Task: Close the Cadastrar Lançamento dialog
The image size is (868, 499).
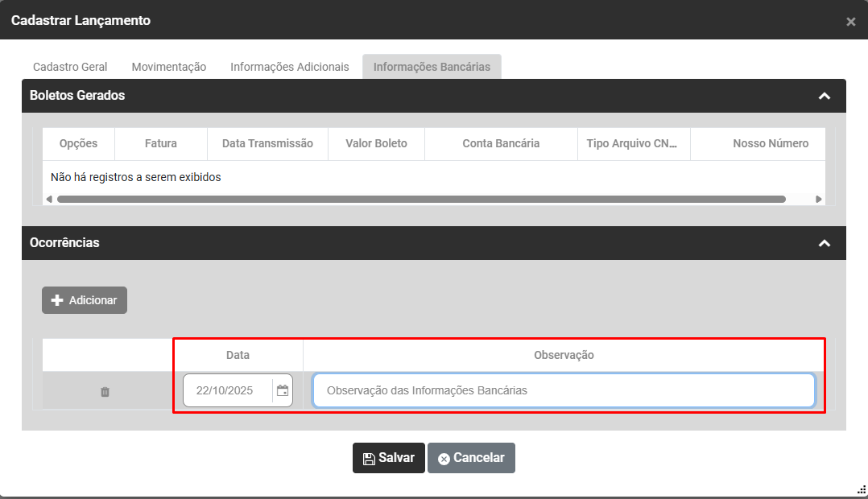Action: (x=851, y=22)
